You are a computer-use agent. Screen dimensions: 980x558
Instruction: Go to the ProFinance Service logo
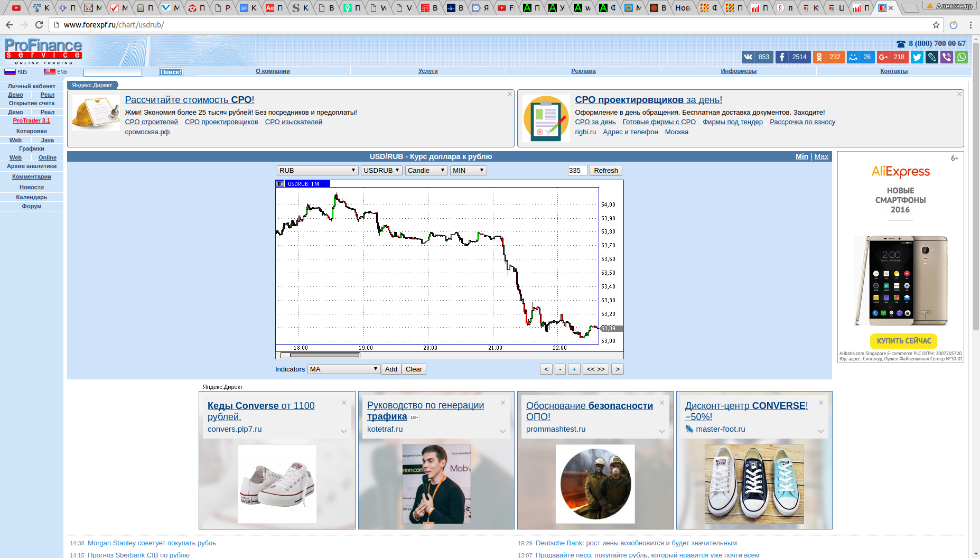(43, 51)
